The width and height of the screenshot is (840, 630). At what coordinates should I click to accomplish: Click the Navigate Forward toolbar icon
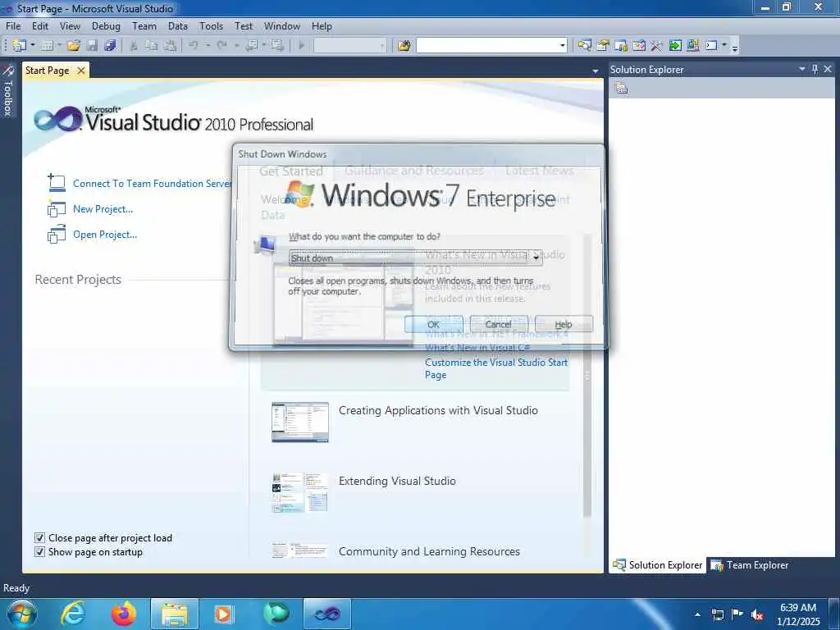(x=277, y=46)
